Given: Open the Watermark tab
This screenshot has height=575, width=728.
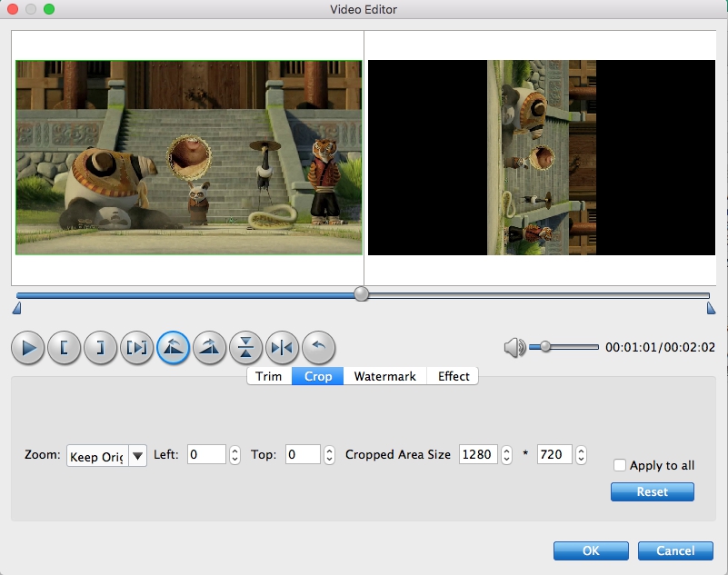Looking at the screenshot, I should tap(384, 376).
